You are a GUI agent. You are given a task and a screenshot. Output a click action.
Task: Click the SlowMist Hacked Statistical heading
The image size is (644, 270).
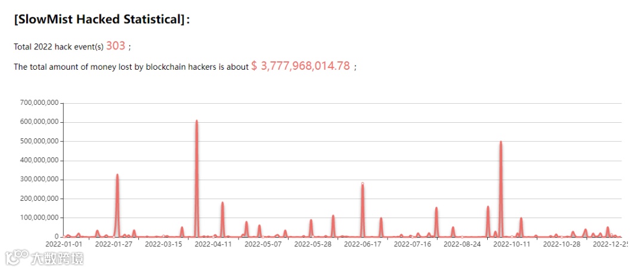[102, 20]
